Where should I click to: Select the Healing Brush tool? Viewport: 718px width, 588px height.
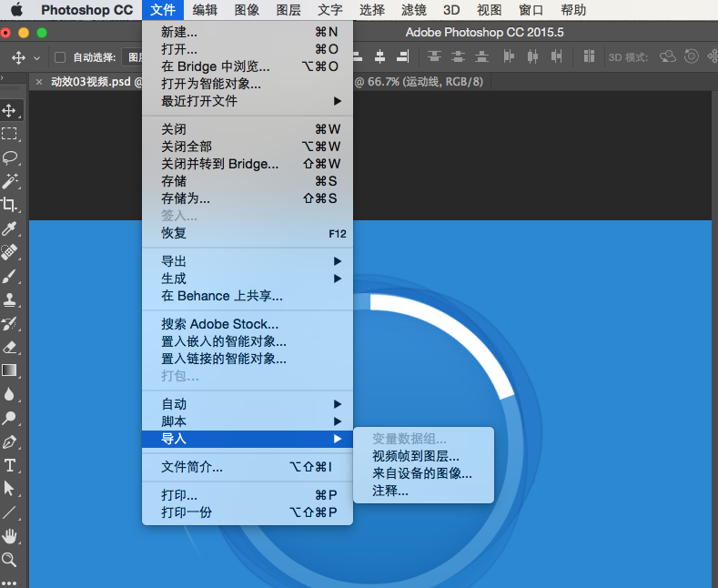pos(9,252)
